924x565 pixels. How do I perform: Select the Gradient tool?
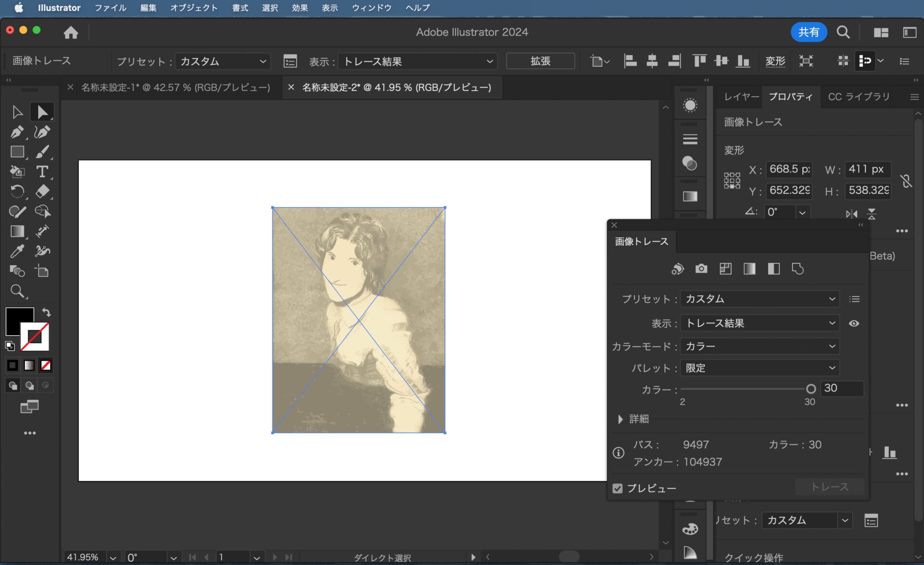tap(17, 231)
